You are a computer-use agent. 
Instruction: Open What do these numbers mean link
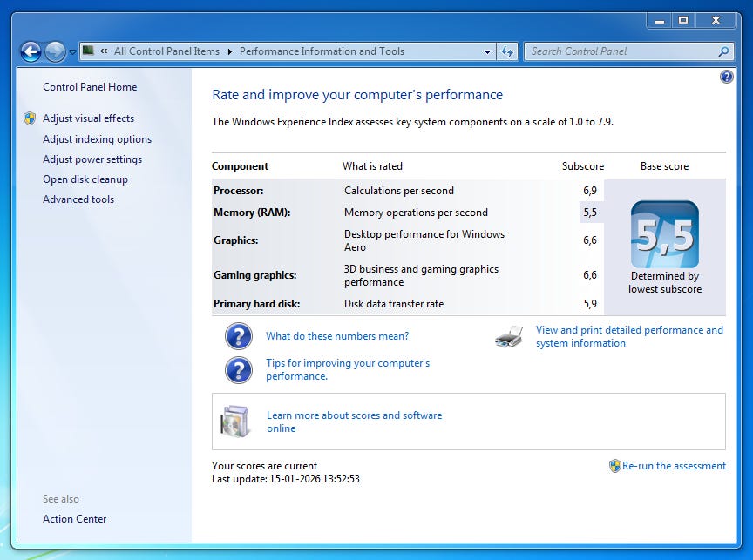[337, 336]
